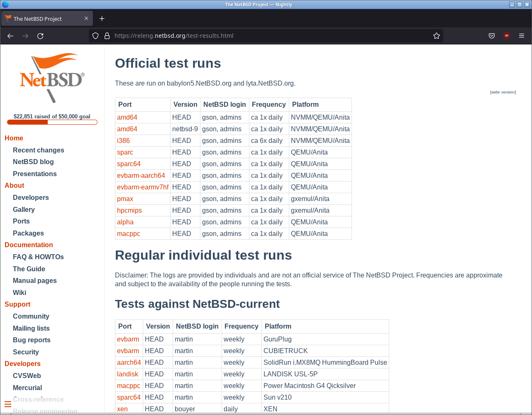The height and width of the screenshot is (415, 532).
Task: Open Bug reports link
Action: pyautogui.click(x=32, y=340)
